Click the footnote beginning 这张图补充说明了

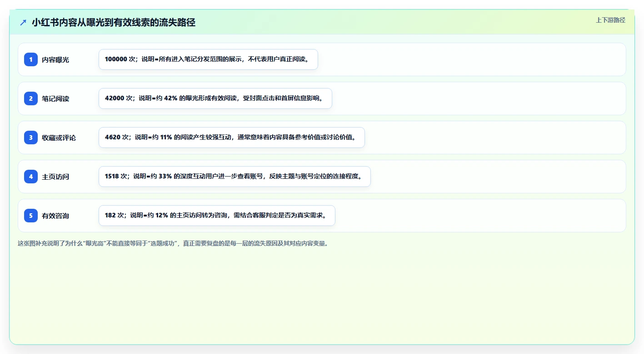click(x=173, y=243)
